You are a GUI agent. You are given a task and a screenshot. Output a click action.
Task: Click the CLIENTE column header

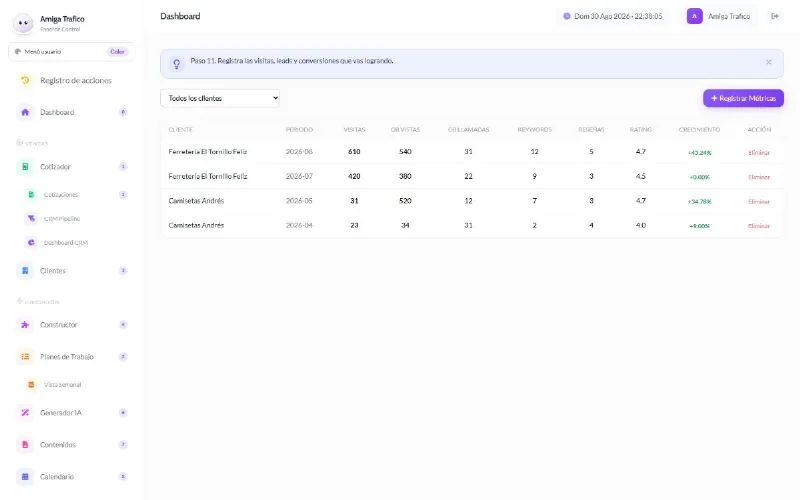click(181, 130)
